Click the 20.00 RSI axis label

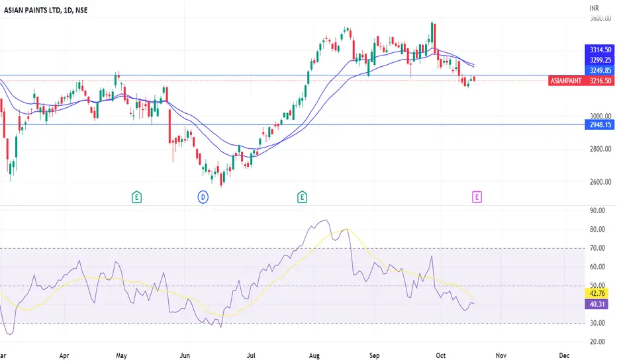(597, 341)
